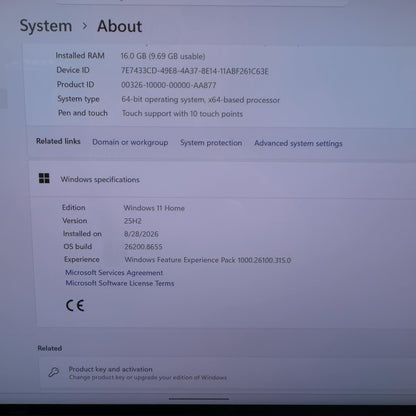Select the System type label
The width and height of the screenshot is (416, 416).
pyautogui.click(x=78, y=99)
